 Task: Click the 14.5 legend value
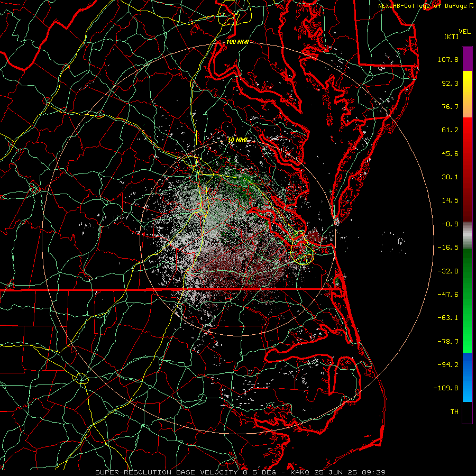pos(450,200)
